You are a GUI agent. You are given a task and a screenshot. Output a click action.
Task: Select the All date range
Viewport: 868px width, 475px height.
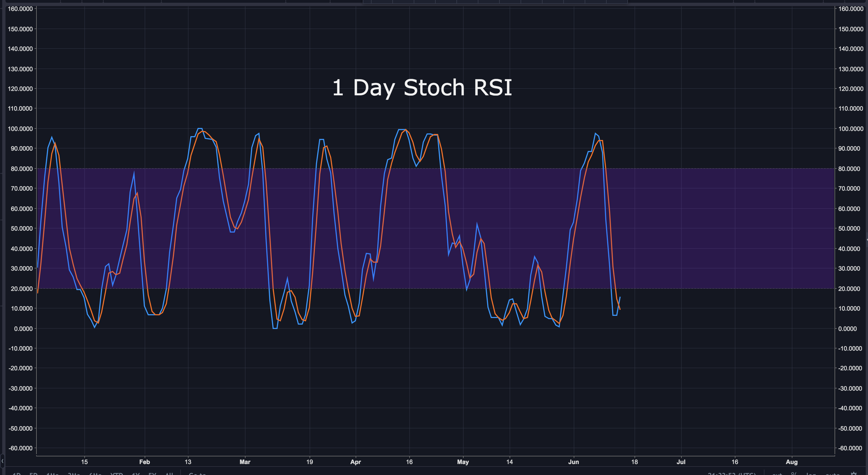(169, 474)
